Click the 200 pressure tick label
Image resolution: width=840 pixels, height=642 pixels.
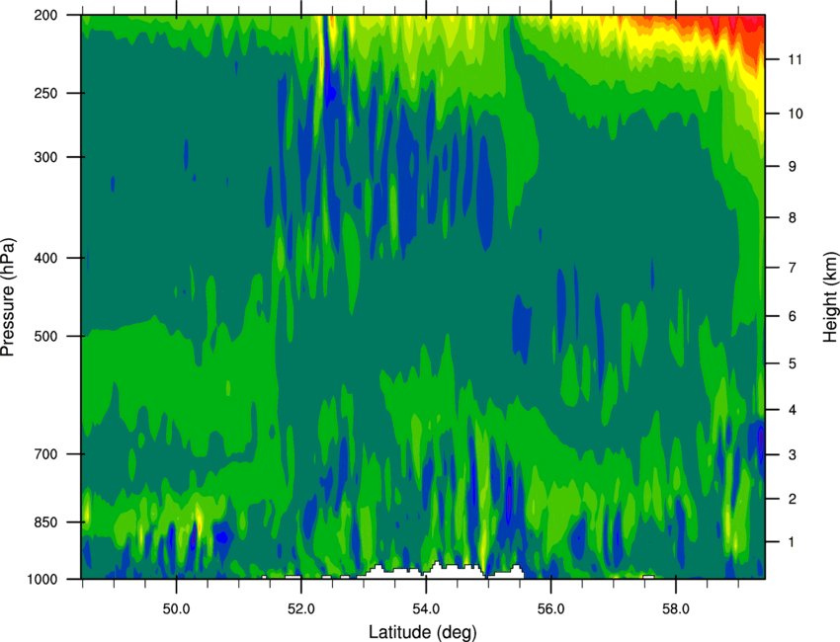(45, 15)
